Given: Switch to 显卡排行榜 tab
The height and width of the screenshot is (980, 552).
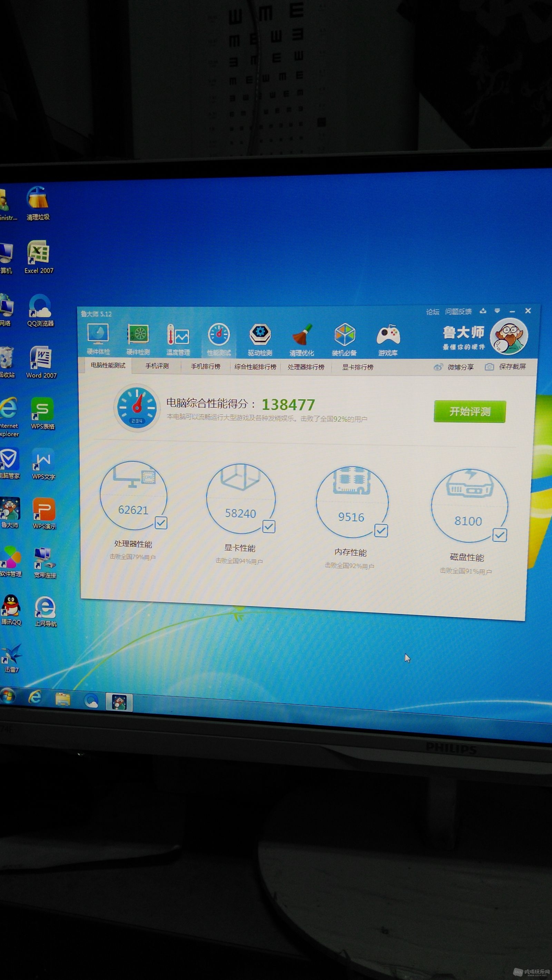Looking at the screenshot, I should [x=357, y=367].
